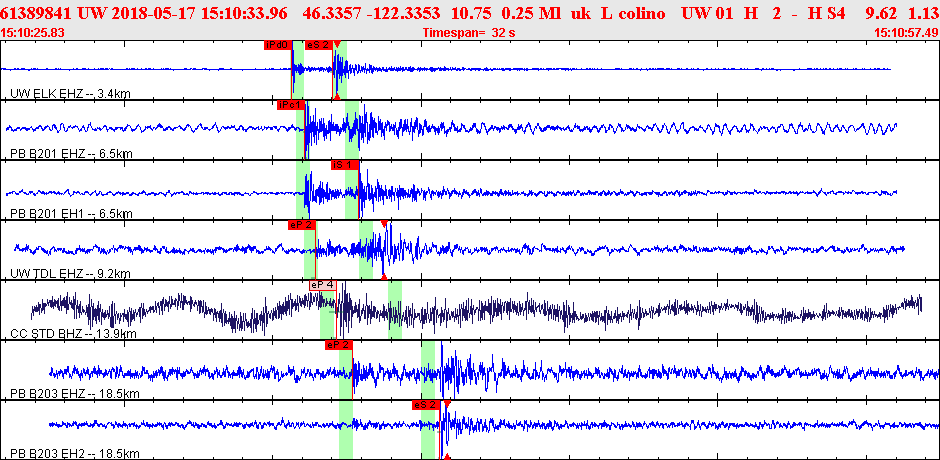Screen dimensions: 940x460
Task: Click the PB B201 EH1 station label
Action: [69, 213]
